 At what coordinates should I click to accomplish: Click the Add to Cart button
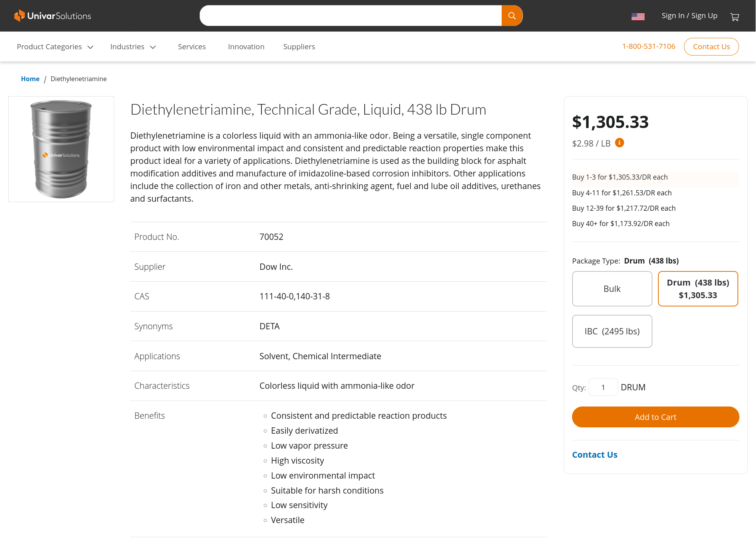coord(655,417)
